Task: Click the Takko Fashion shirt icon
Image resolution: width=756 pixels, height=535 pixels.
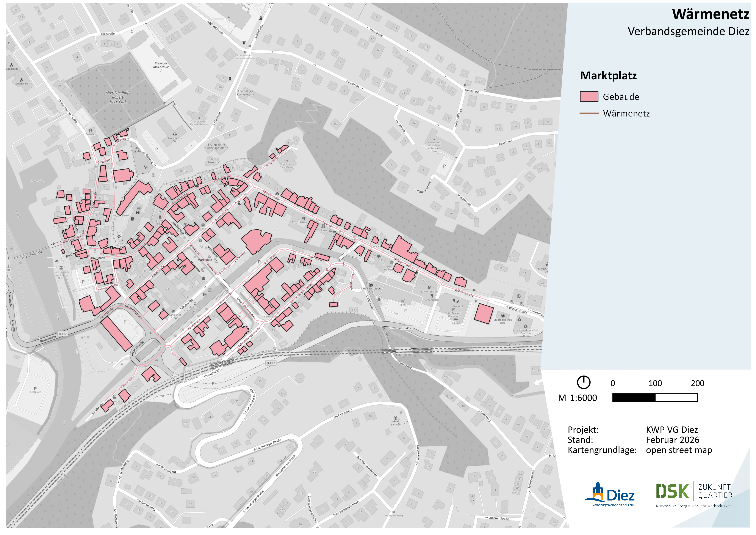Action: pyautogui.click(x=429, y=288)
